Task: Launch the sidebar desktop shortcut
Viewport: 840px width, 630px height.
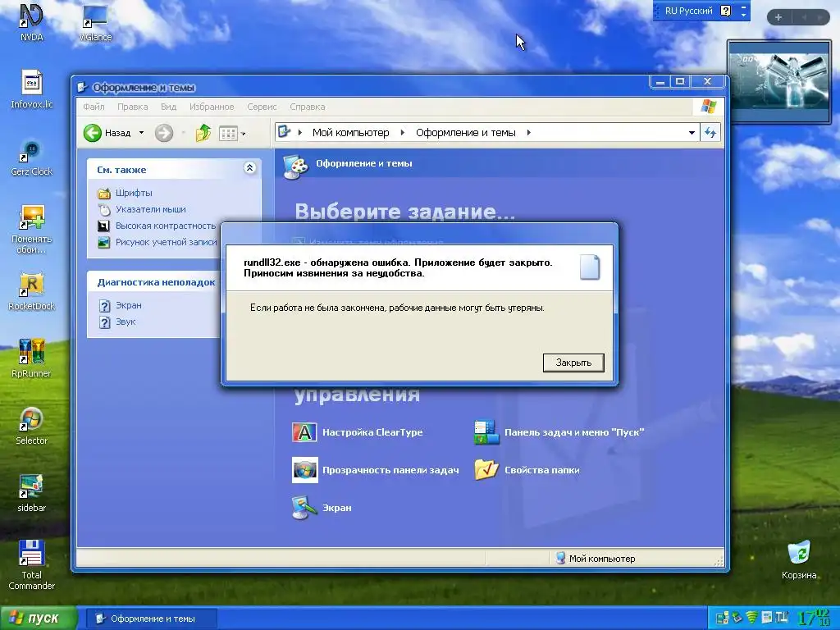Action: point(32,492)
